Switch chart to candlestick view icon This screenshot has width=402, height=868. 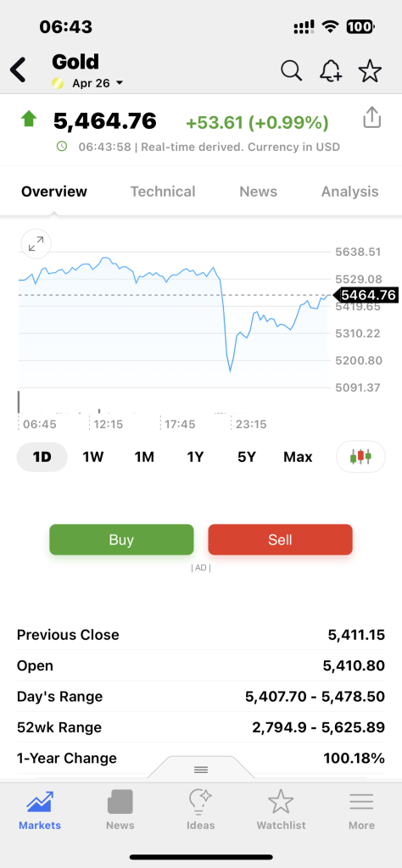[x=360, y=457]
